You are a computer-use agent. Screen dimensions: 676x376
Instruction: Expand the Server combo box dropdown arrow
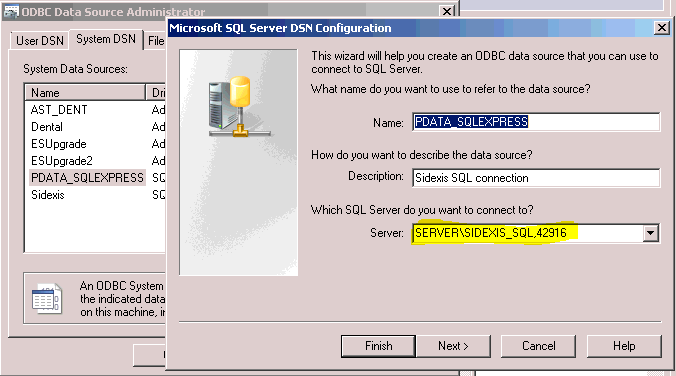(x=651, y=233)
